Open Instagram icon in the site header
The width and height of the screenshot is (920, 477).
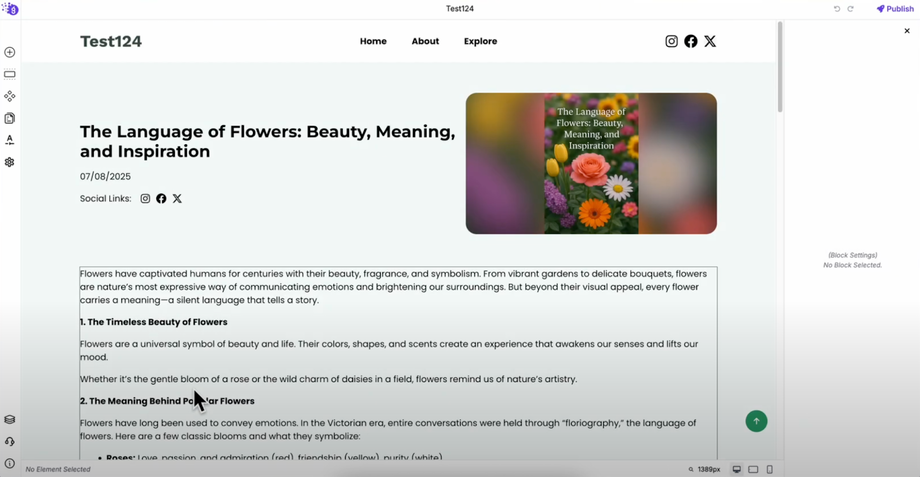pos(671,41)
